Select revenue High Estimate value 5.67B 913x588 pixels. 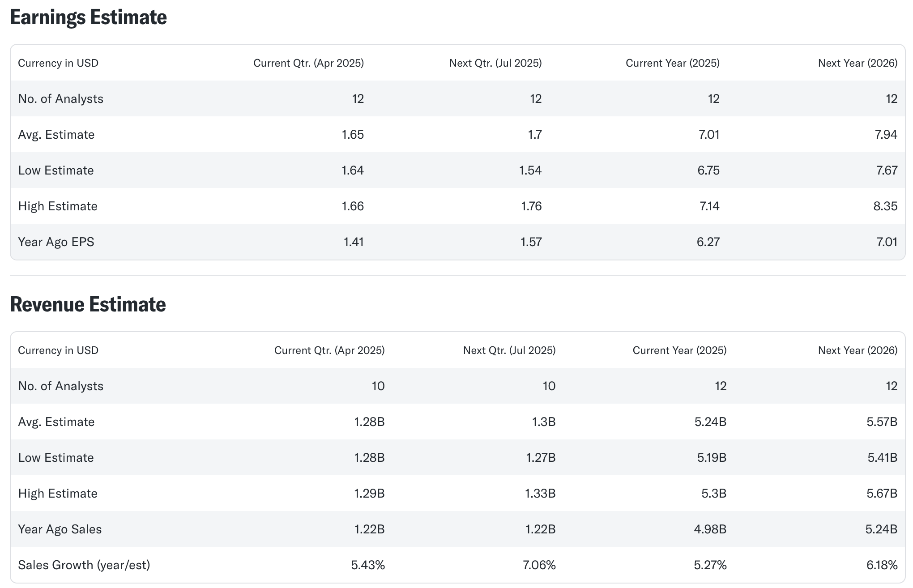(x=881, y=494)
